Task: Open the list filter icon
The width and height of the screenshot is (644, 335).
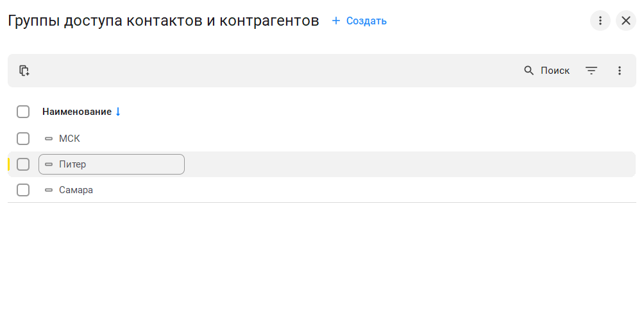Action: (591, 71)
